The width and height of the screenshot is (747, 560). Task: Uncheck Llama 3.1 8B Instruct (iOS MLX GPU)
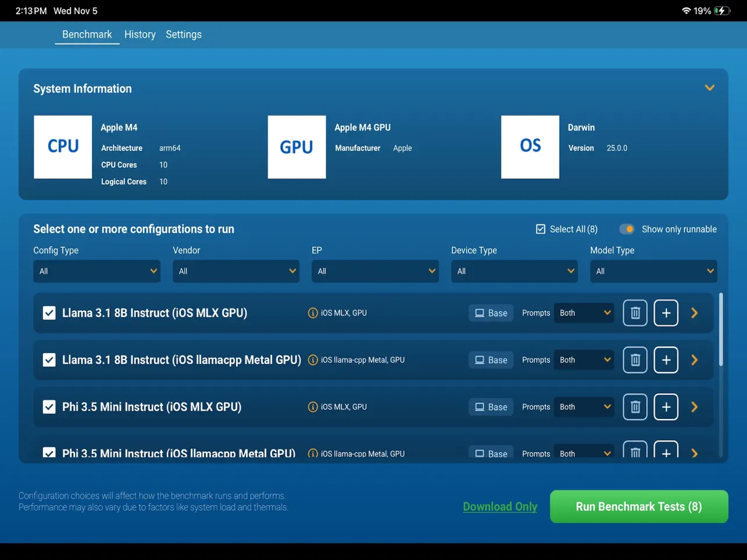49,313
